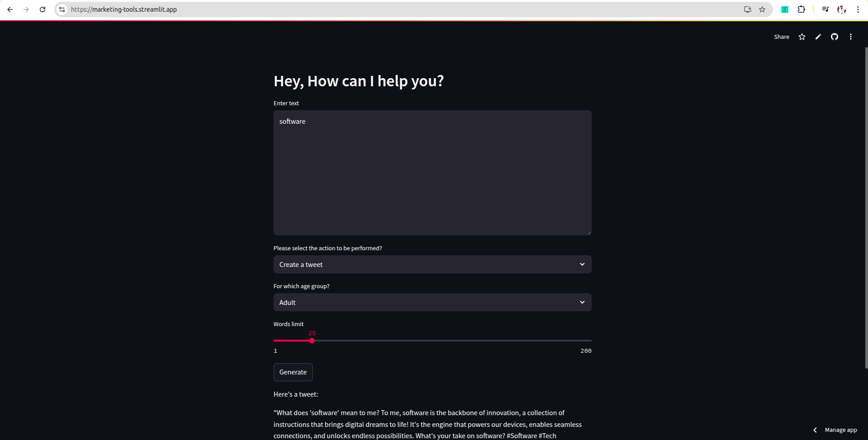
Task: Open the GitHub repository icon
Action: [x=834, y=37]
